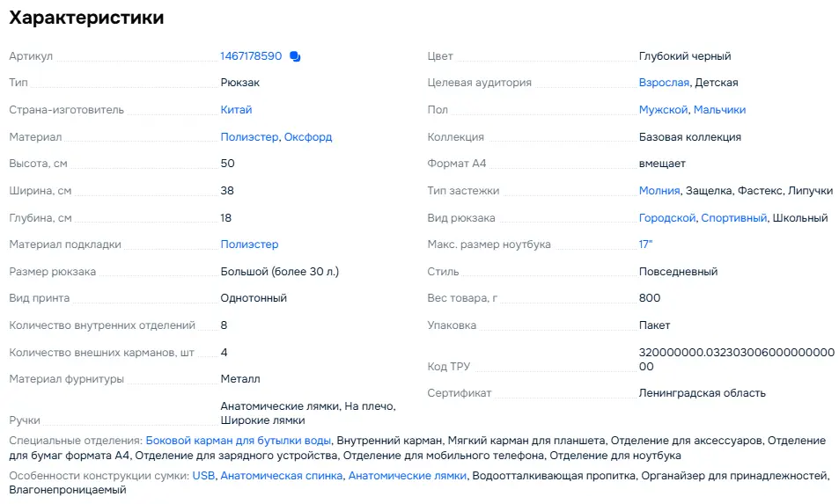The height and width of the screenshot is (504, 839).
Task: Select the Городской backpack type link
Action: click(x=667, y=218)
